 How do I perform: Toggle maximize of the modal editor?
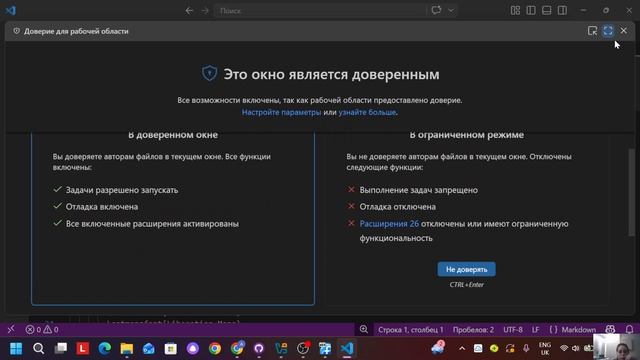[608, 31]
